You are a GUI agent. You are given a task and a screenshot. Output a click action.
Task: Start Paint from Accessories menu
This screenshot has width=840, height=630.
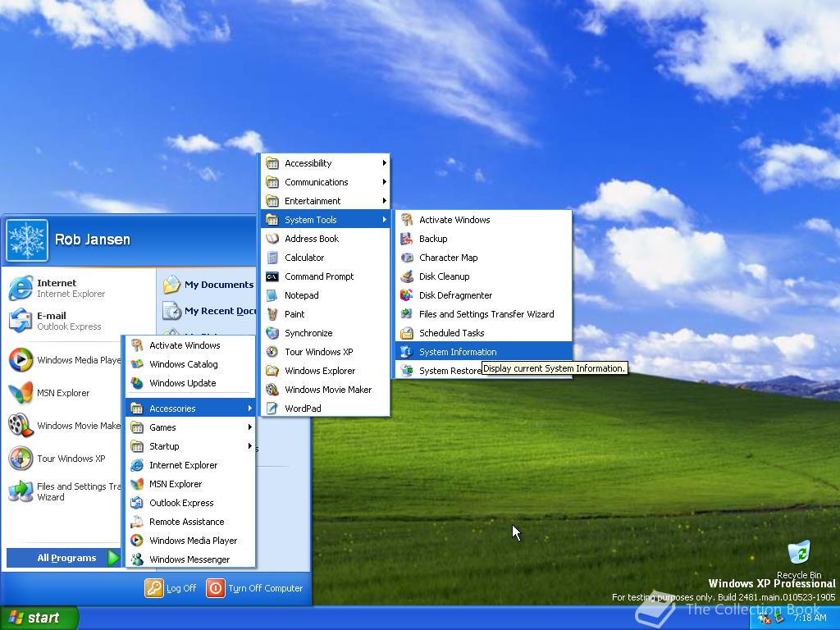(x=325, y=314)
